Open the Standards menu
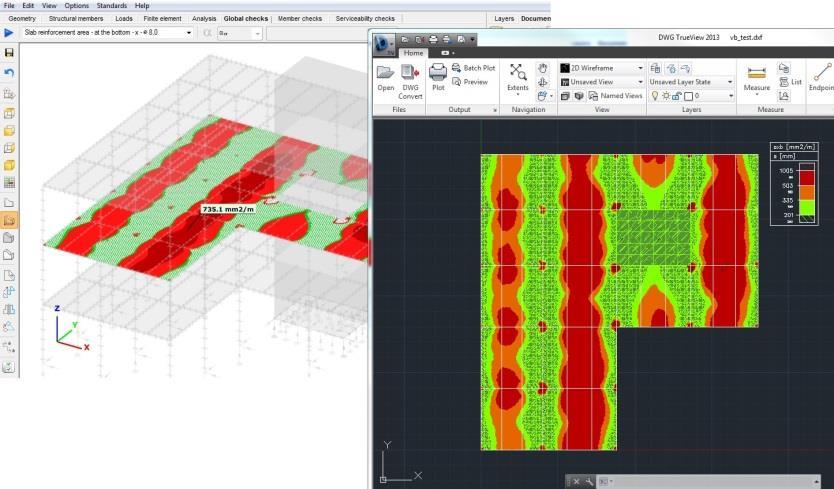This screenshot has width=834, height=489. [x=112, y=5]
